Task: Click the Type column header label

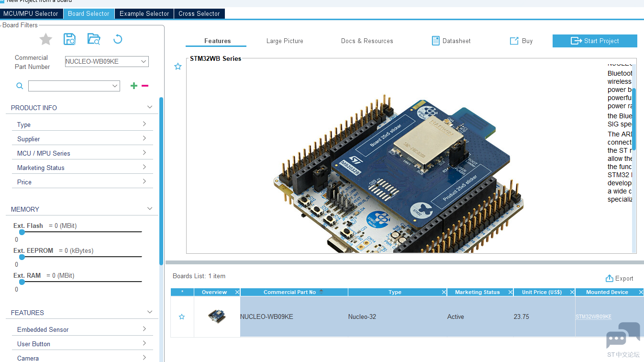Action: [395, 292]
